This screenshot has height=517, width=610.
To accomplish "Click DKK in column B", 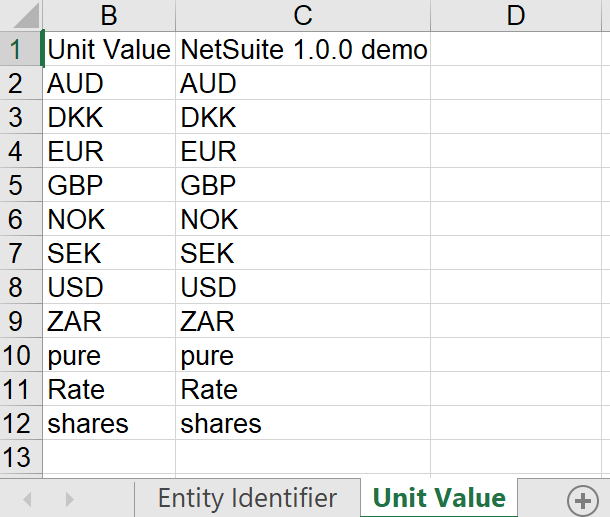I will coord(109,117).
